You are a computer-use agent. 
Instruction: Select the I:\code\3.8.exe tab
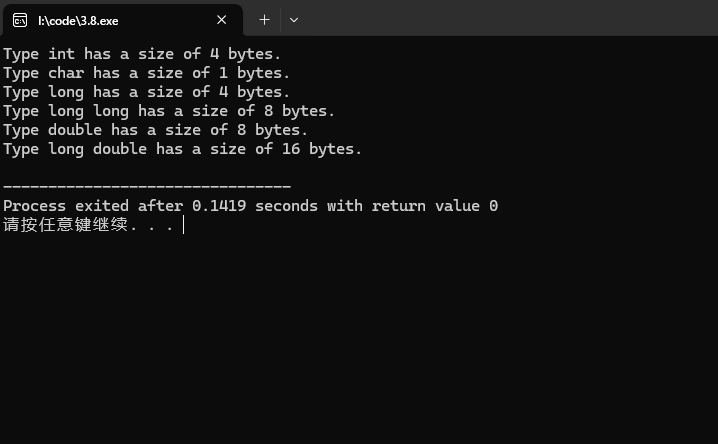pos(123,20)
